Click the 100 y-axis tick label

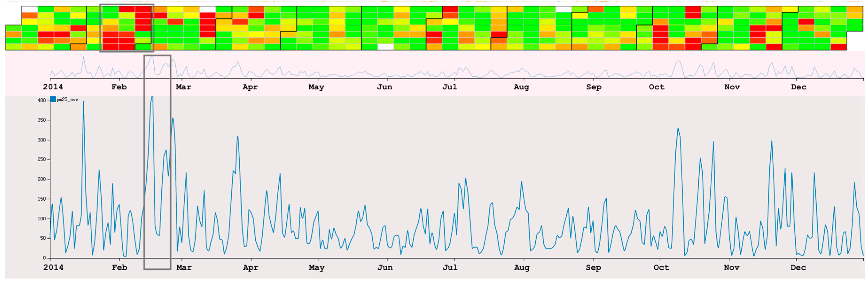coord(41,219)
